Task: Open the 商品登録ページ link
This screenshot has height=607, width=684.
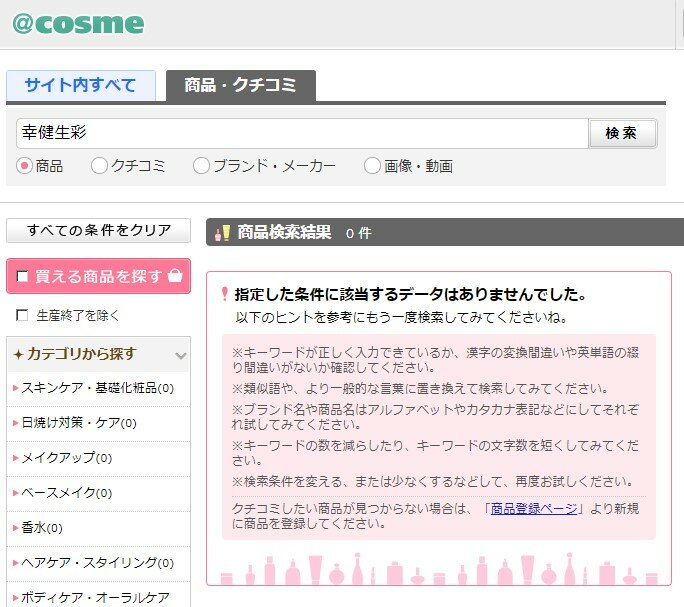Action: (x=533, y=508)
